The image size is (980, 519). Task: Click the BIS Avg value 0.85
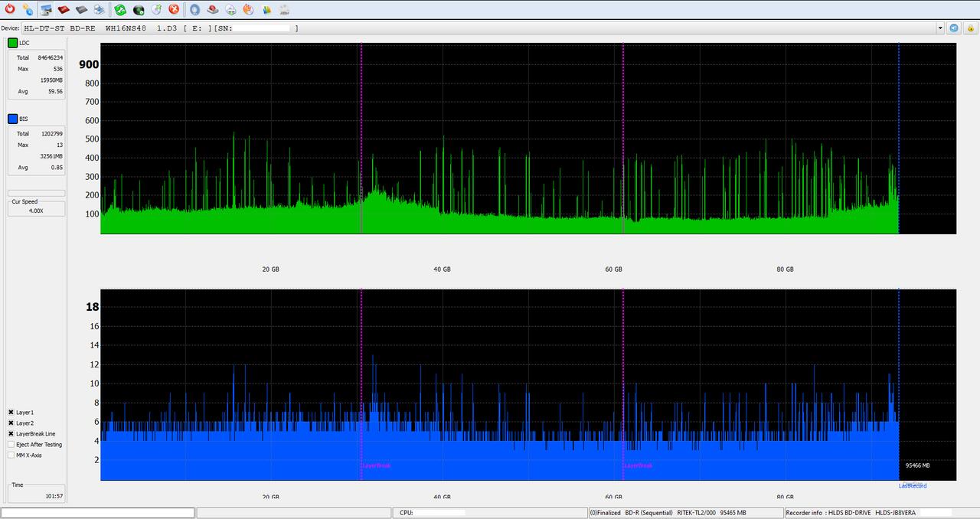point(57,167)
